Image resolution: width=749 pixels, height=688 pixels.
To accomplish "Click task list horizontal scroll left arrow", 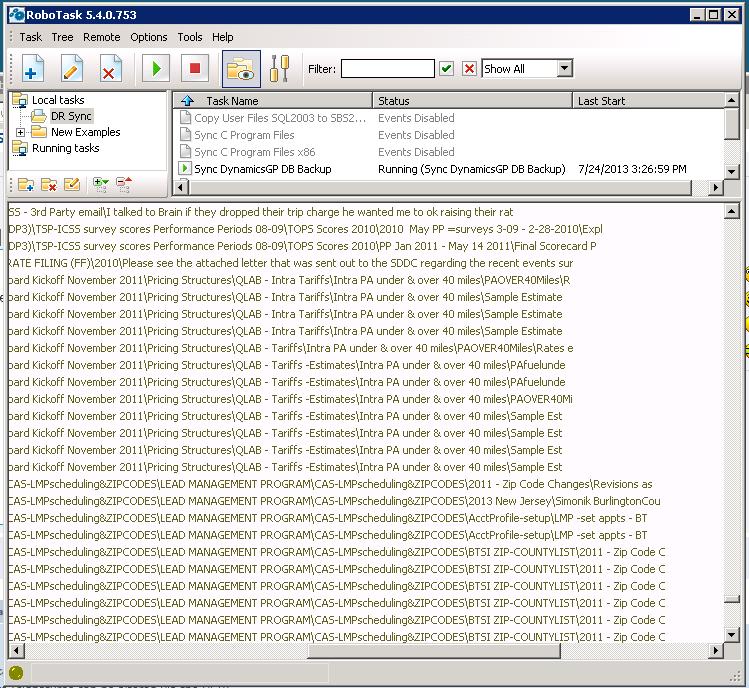I will click(180, 187).
